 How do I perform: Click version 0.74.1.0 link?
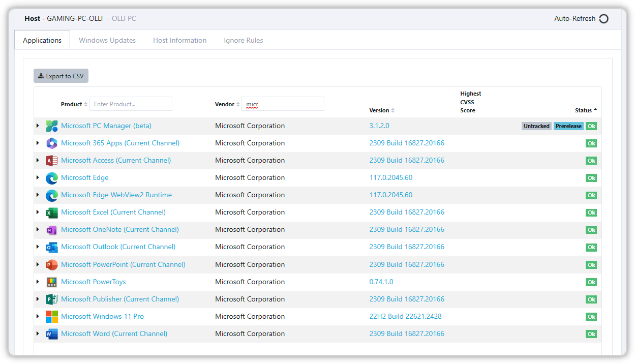coord(381,282)
